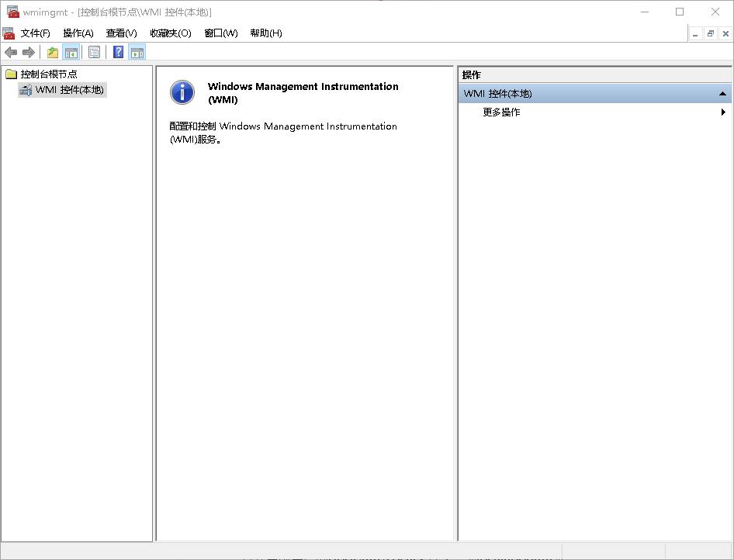Collapse the WMI 控件(本地) actions section arrow
734x560 pixels.
(722, 94)
